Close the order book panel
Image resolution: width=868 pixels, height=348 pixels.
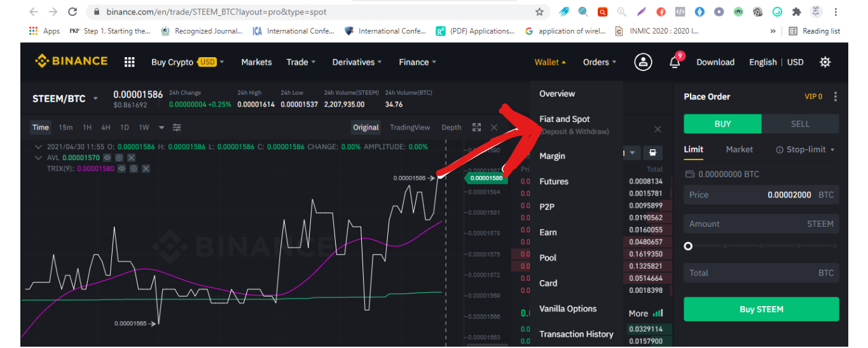pyautogui.click(x=658, y=129)
